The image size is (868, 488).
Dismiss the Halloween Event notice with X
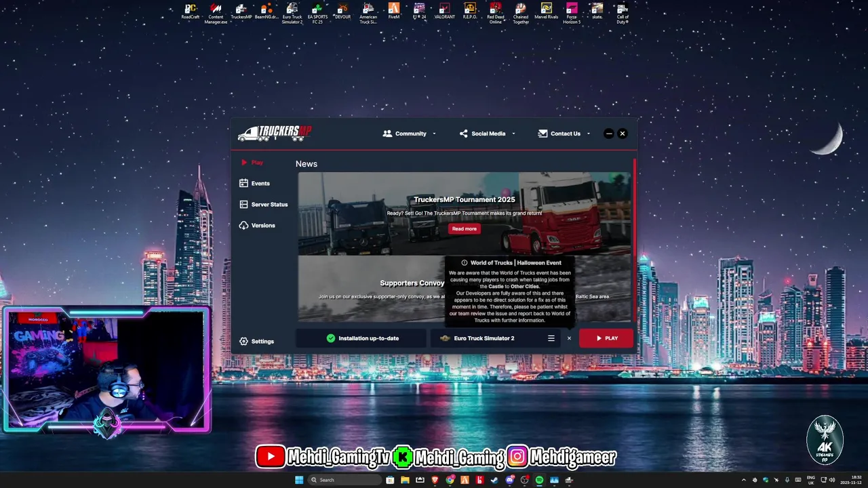[569, 338]
